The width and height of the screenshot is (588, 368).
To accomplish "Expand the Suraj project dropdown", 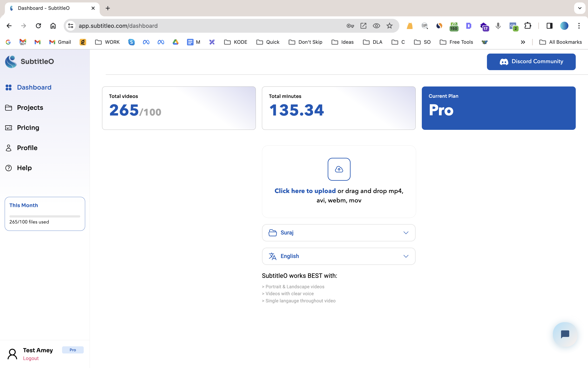I will click(x=339, y=233).
